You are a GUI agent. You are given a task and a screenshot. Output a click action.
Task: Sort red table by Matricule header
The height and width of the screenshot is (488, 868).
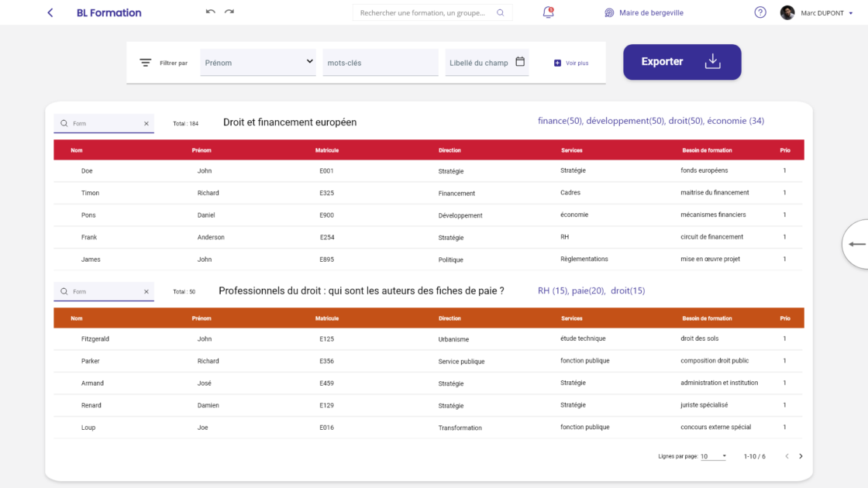327,150
